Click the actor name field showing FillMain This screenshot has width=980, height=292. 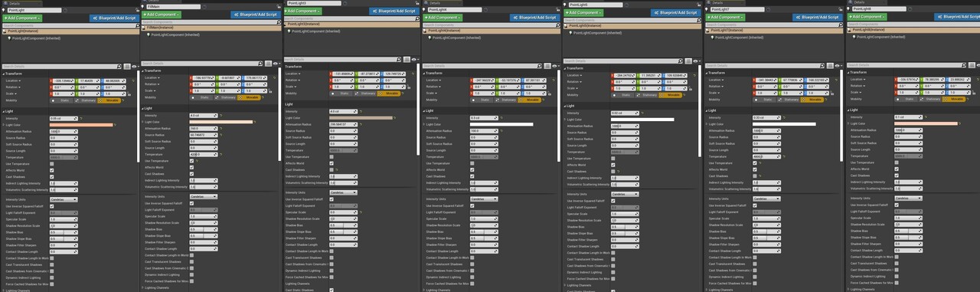[174, 7]
